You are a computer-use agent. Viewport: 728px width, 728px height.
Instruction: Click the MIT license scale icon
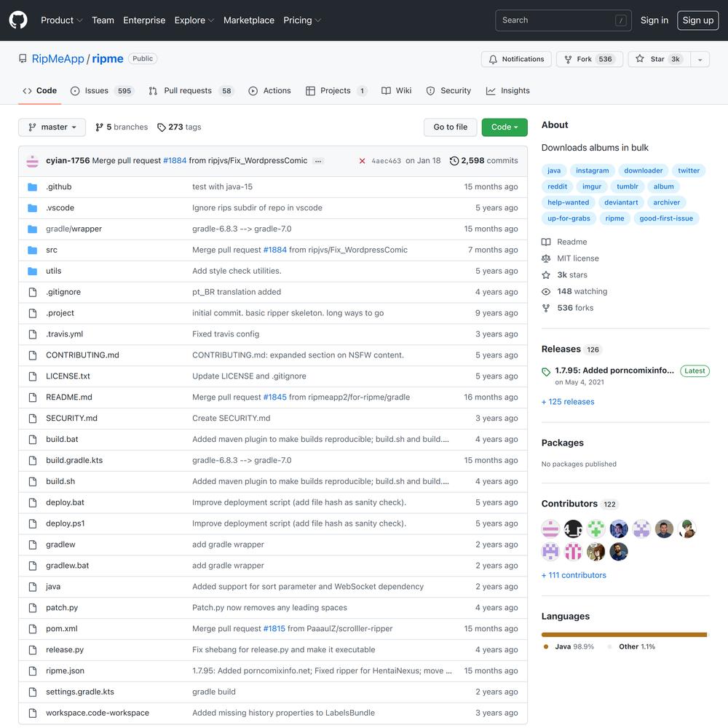click(546, 258)
